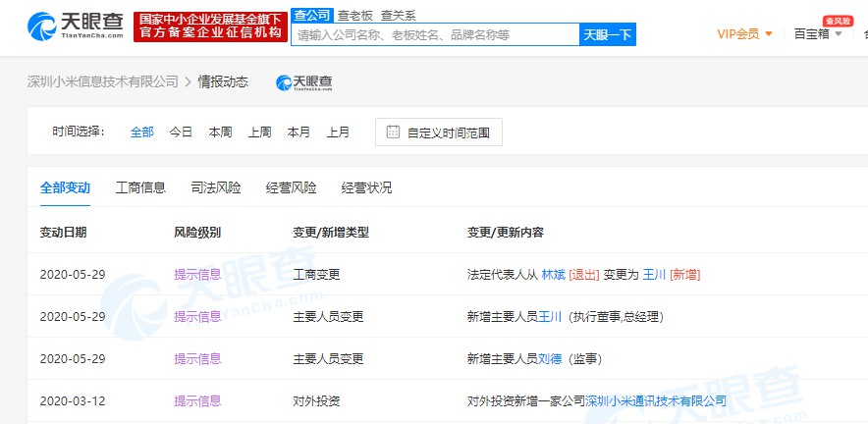The width and height of the screenshot is (868, 424).
Task: Click the [退出] tag after 林斌
Action: pyautogui.click(x=584, y=275)
